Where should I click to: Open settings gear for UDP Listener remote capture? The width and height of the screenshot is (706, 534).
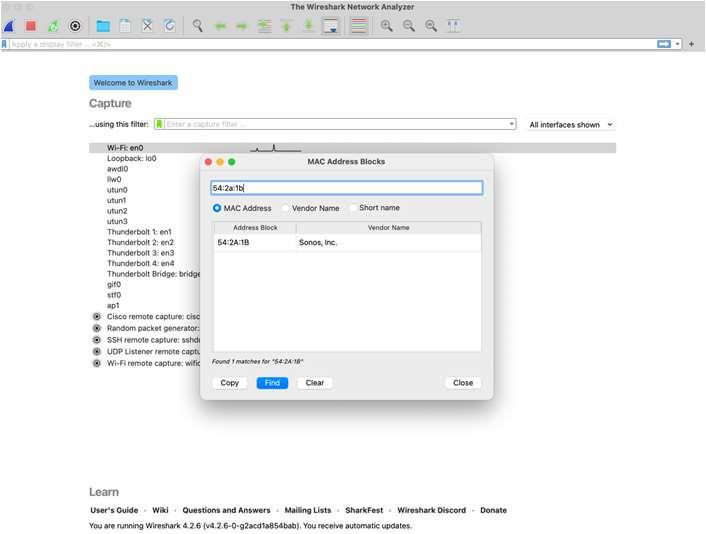(96, 352)
